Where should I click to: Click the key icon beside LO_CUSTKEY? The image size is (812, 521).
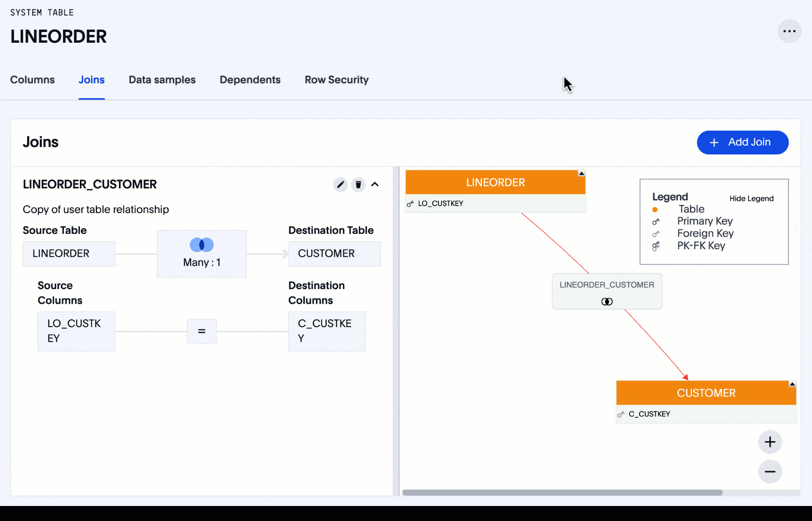tap(410, 204)
